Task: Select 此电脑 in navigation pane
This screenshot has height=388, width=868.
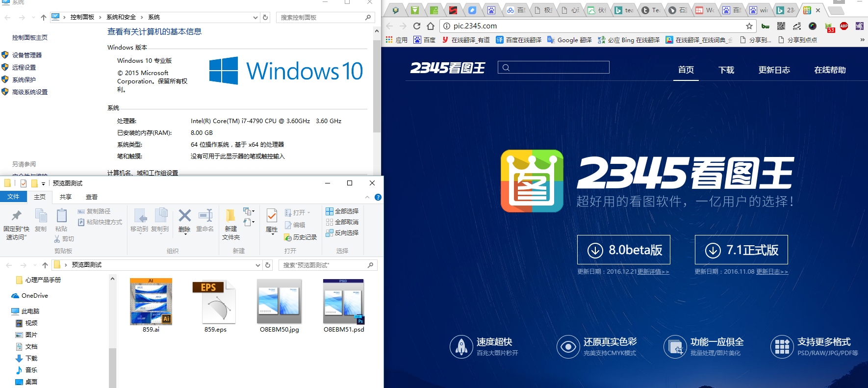Action: [x=30, y=311]
